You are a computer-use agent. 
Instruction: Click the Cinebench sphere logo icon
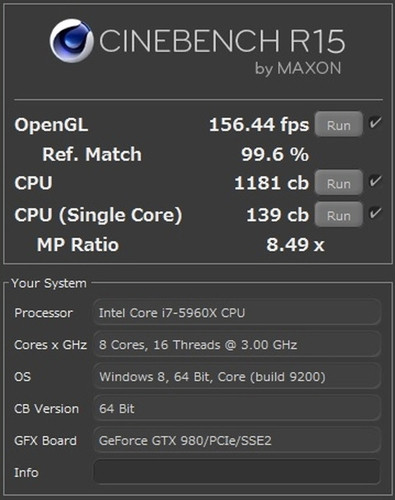click(x=72, y=41)
